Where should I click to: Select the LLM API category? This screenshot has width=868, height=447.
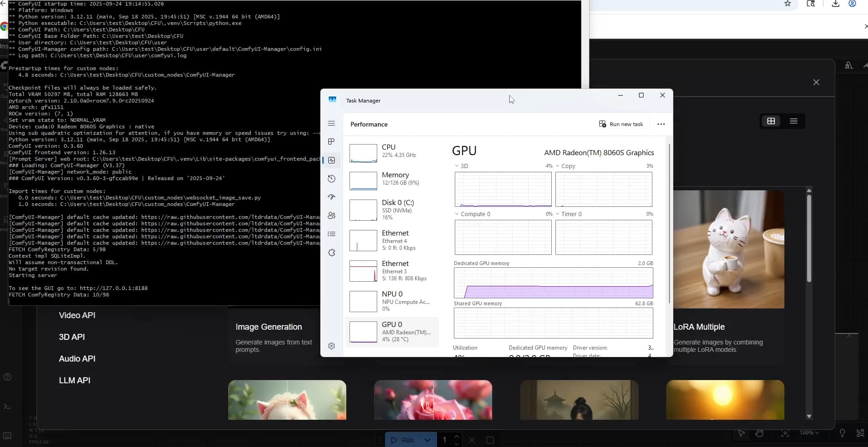tap(75, 381)
